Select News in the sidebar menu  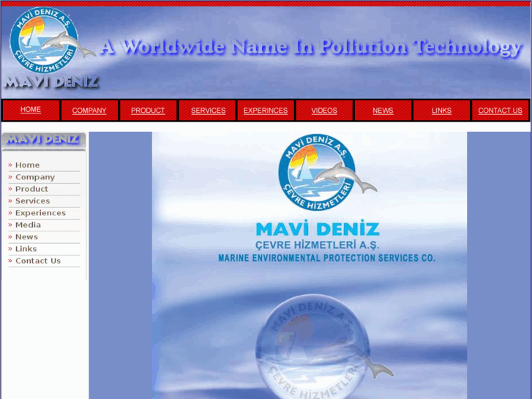coord(26,236)
